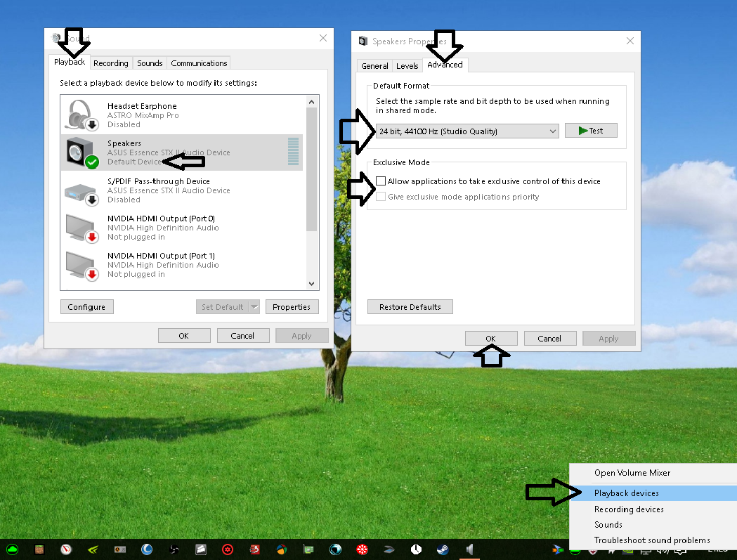Click the Speakers device icon

pos(81,152)
